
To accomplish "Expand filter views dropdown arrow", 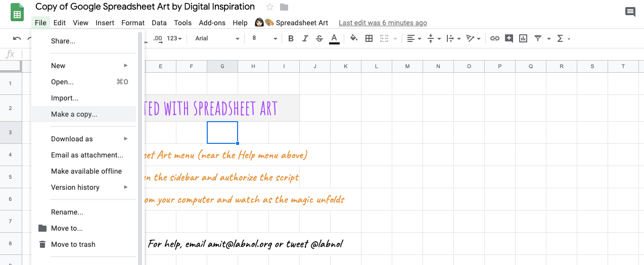I will click(548, 39).
